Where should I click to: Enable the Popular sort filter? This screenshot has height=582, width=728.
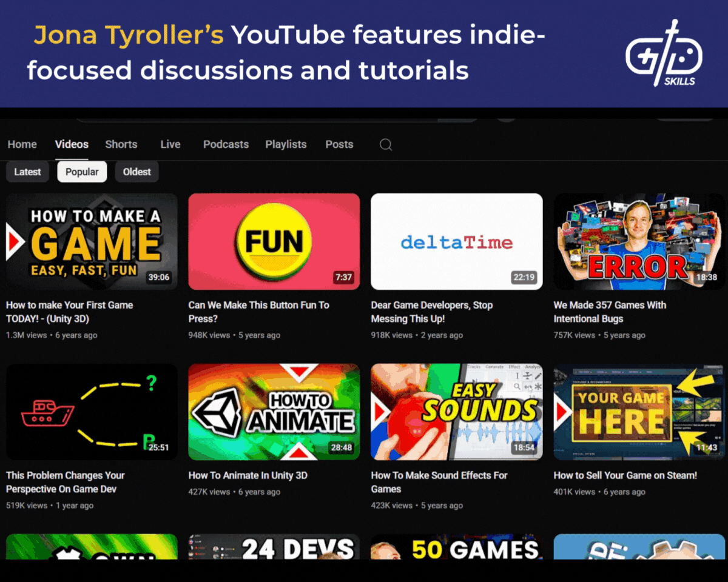(82, 172)
